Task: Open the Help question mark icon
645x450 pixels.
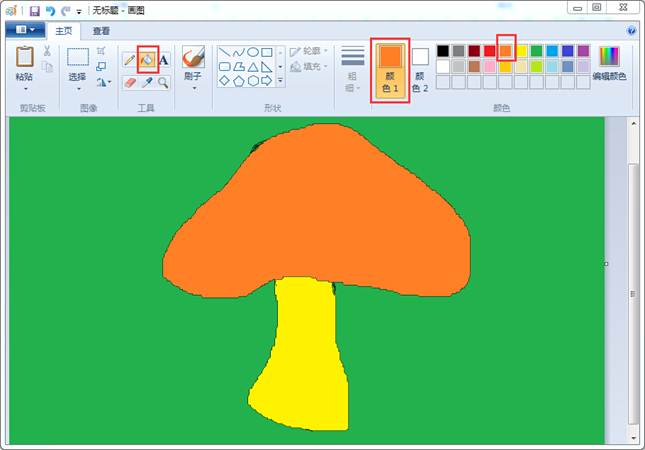Action: (x=631, y=31)
